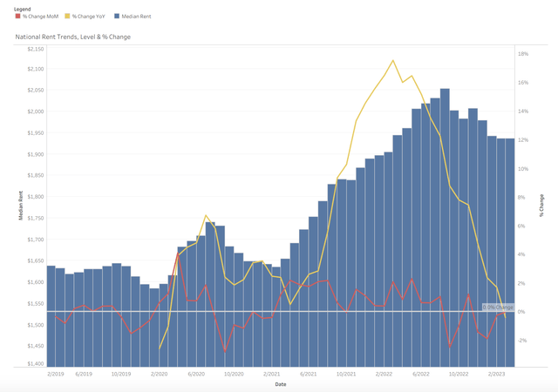Click the chart title 'National Rent Trends, Level & % Change'
558x392 pixels.
point(73,37)
